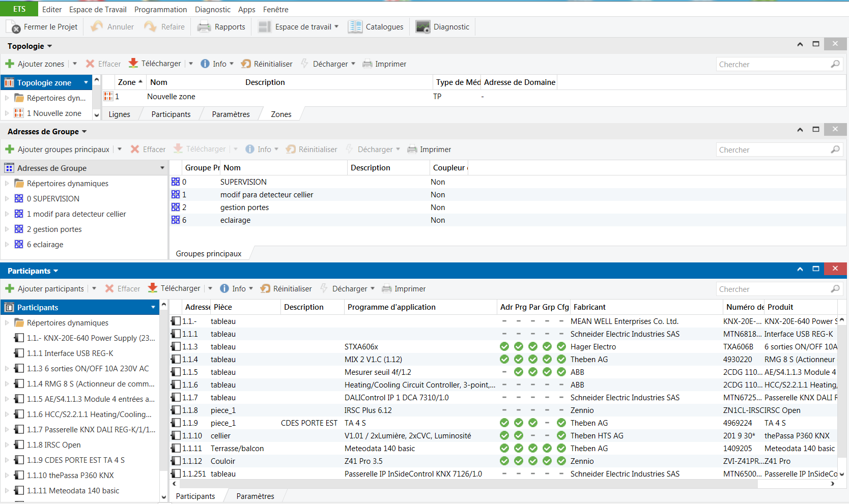Image resolution: width=849 pixels, height=504 pixels.
Task: Expand Répertoires dynamiques in the Participants tree
Action: tap(7, 322)
